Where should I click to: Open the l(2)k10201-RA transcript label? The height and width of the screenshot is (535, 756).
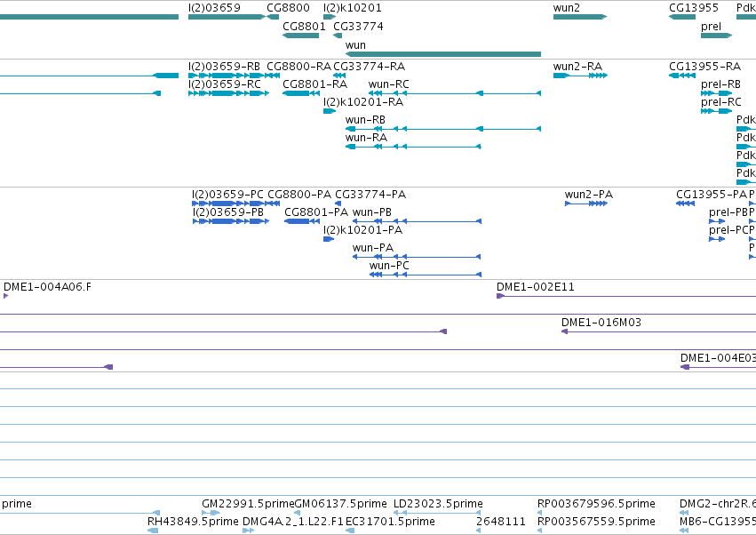pos(363,102)
